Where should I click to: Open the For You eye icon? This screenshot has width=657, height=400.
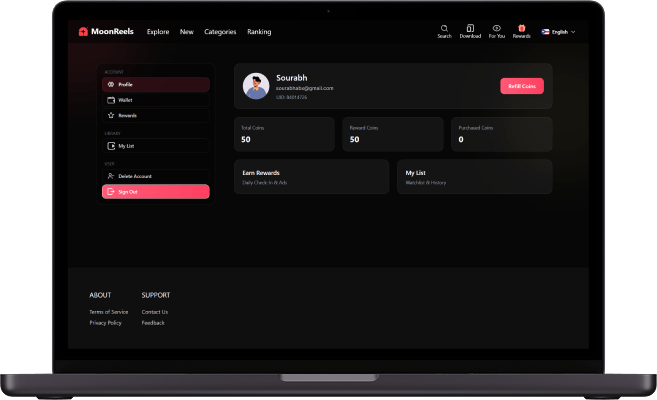coord(497,28)
